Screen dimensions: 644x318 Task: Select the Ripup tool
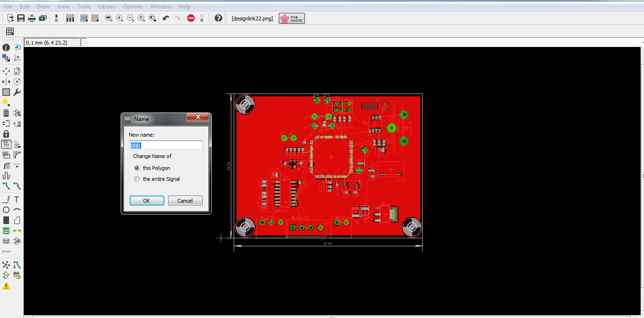17,186
